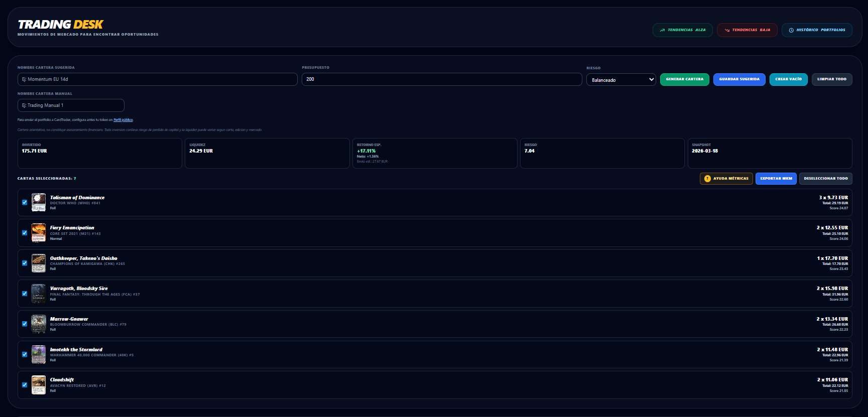Focus the Presupuesto field showing 200
Image resolution: width=868 pixels, height=417 pixels.
click(442, 79)
